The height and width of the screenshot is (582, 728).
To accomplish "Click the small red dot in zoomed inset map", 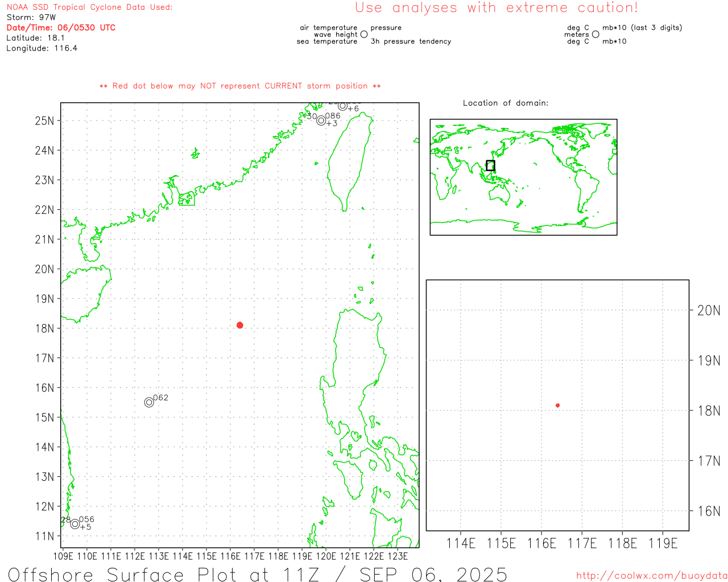I will 558,405.
